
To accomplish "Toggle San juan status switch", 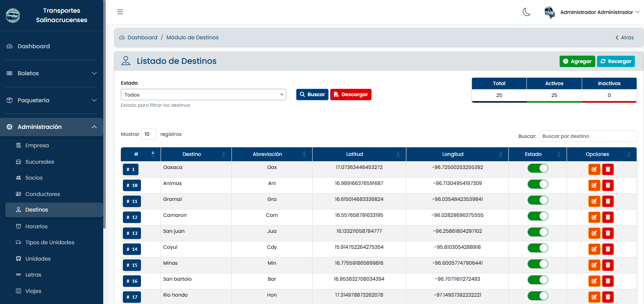I will tap(537, 232).
